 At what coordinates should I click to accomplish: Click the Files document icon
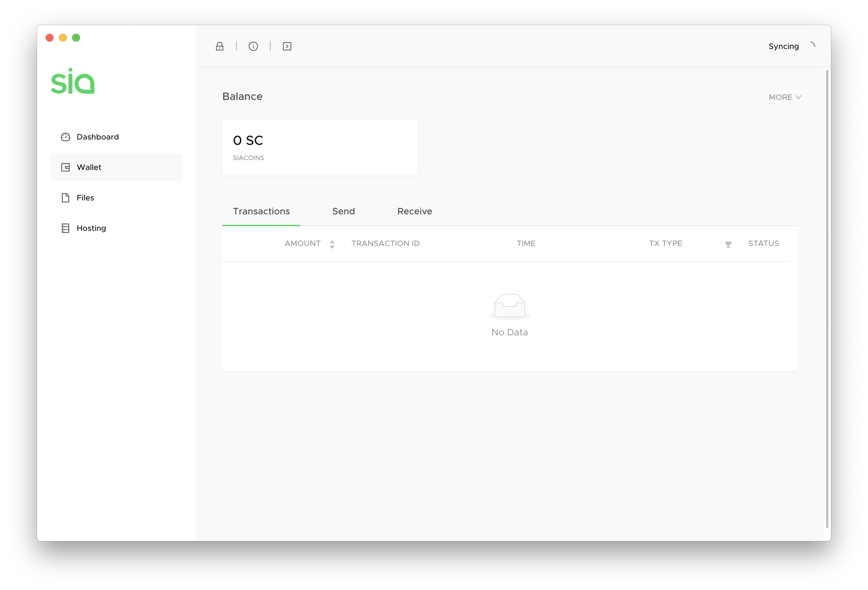pos(65,197)
